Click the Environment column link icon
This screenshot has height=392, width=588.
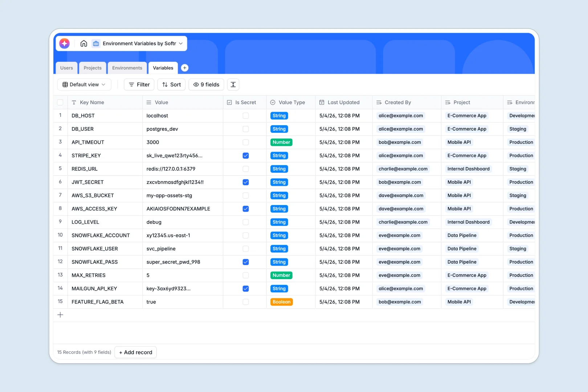[x=510, y=102]
